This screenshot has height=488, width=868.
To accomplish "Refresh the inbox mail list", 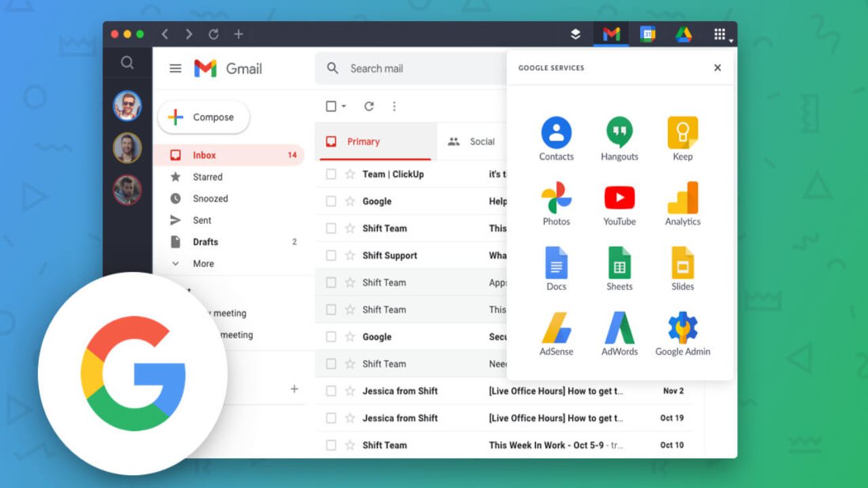I will tap(369, 106).
